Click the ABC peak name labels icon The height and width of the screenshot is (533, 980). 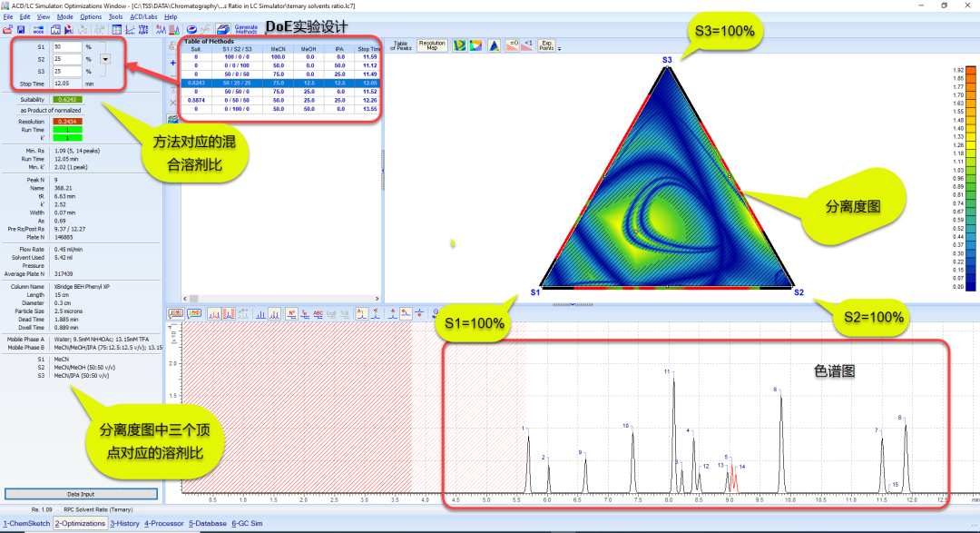click(x=318, y=313)
